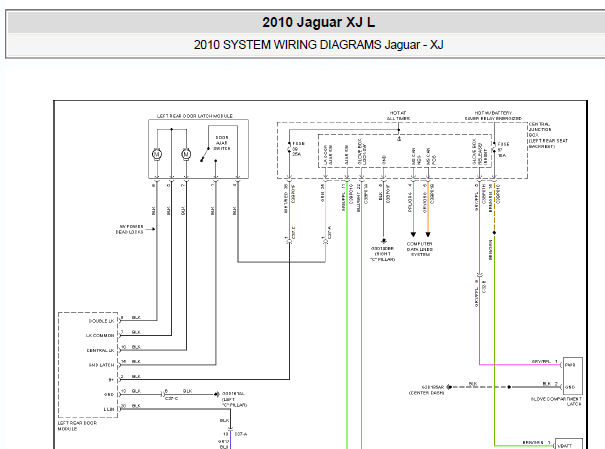Click 'CENTRAL LK' pin label

point(100,350)
